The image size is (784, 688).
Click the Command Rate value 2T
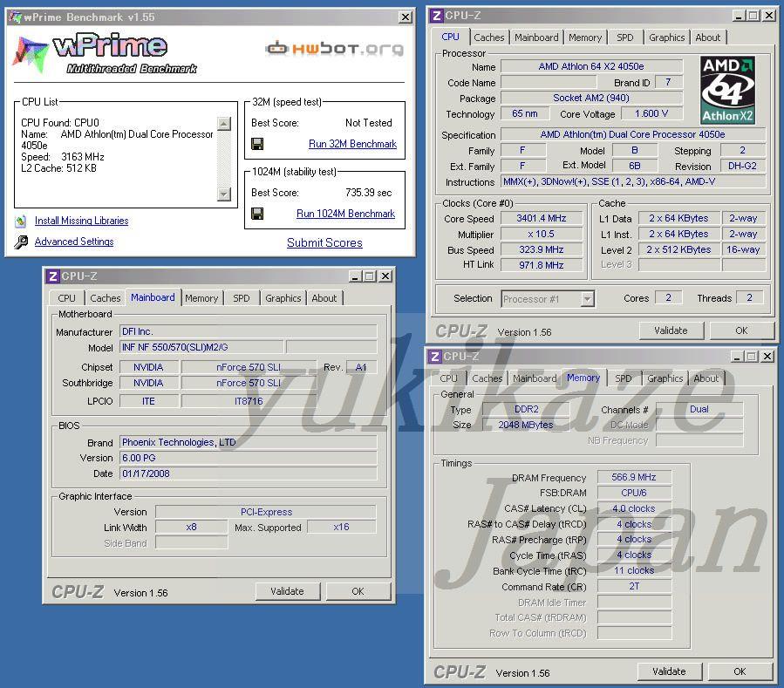[x=634, y=587]
